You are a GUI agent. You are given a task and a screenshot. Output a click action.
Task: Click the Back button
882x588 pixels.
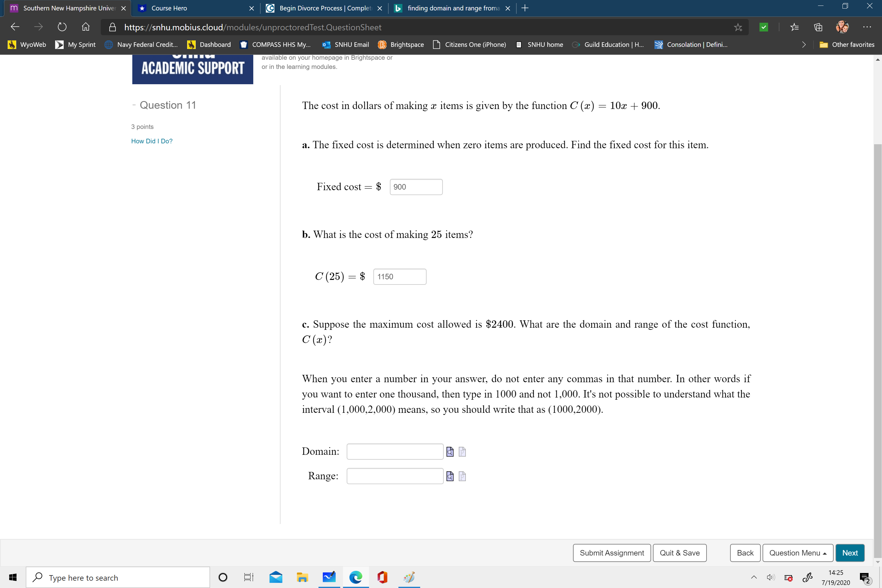(x=745, y=552)
